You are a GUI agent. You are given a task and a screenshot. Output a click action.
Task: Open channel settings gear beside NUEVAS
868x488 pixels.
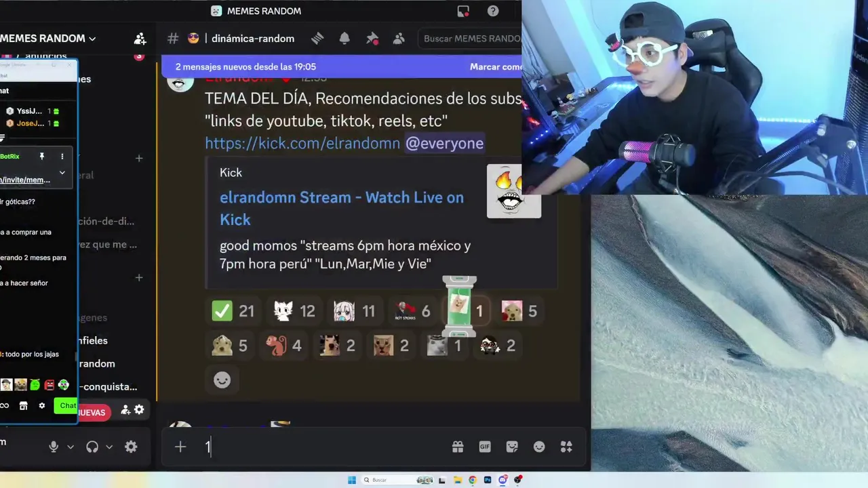139,409
